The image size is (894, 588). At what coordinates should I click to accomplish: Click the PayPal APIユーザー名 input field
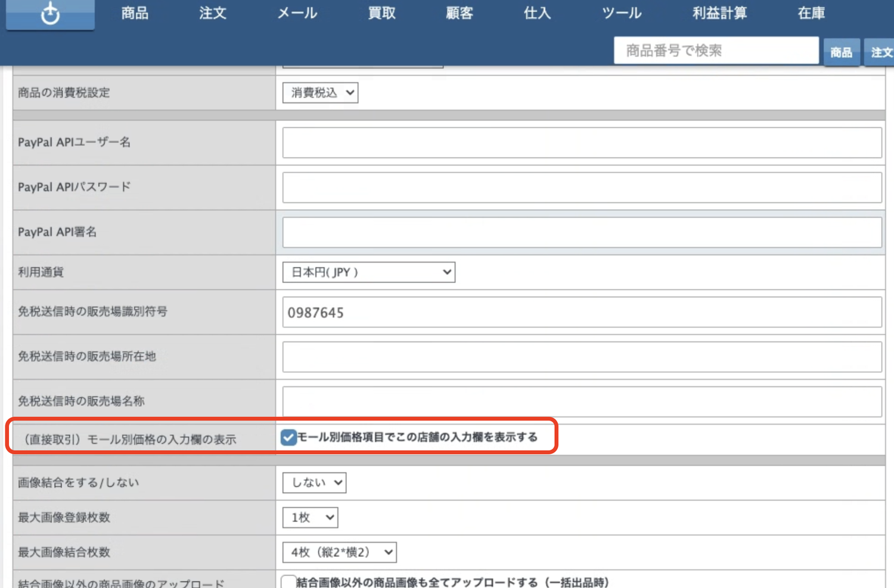click(x=582, y=143)
